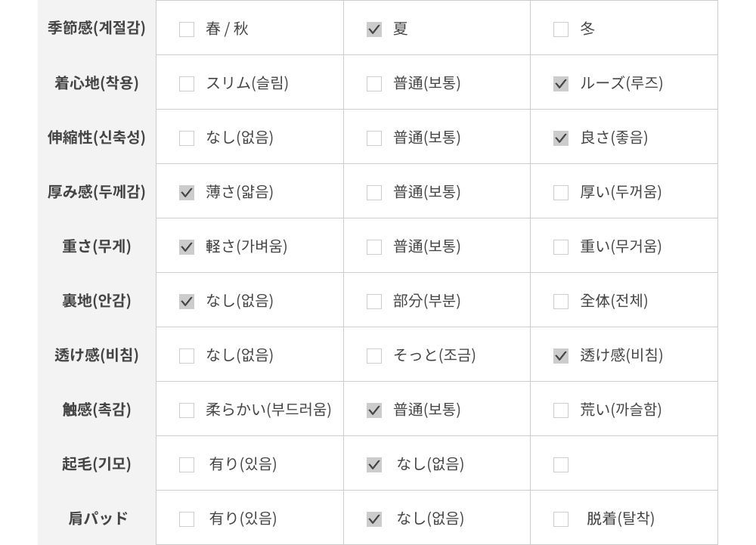Screen dimensions: 756x545
Task: Check the 脱着(탈착) shoulder pad checkbox
Action: 561,519
